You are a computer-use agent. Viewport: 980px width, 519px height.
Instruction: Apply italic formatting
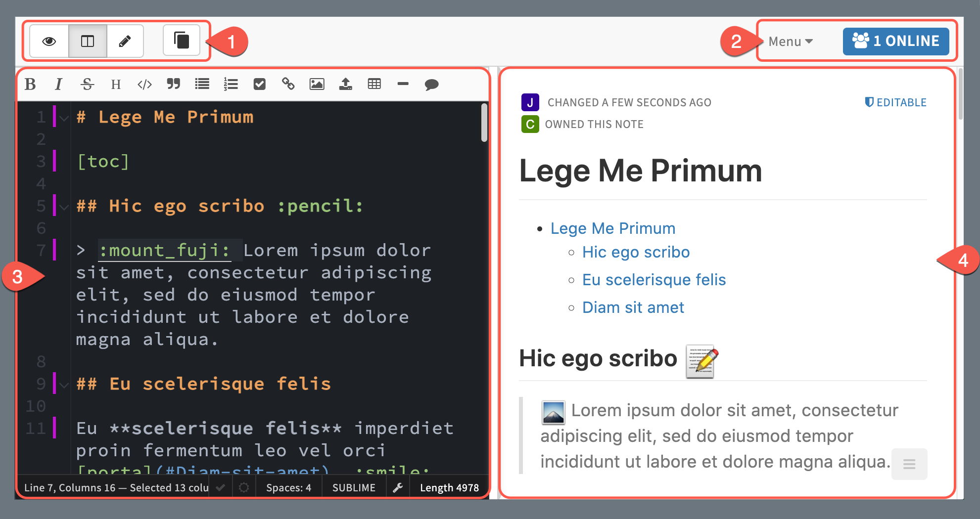click(58, 85)
